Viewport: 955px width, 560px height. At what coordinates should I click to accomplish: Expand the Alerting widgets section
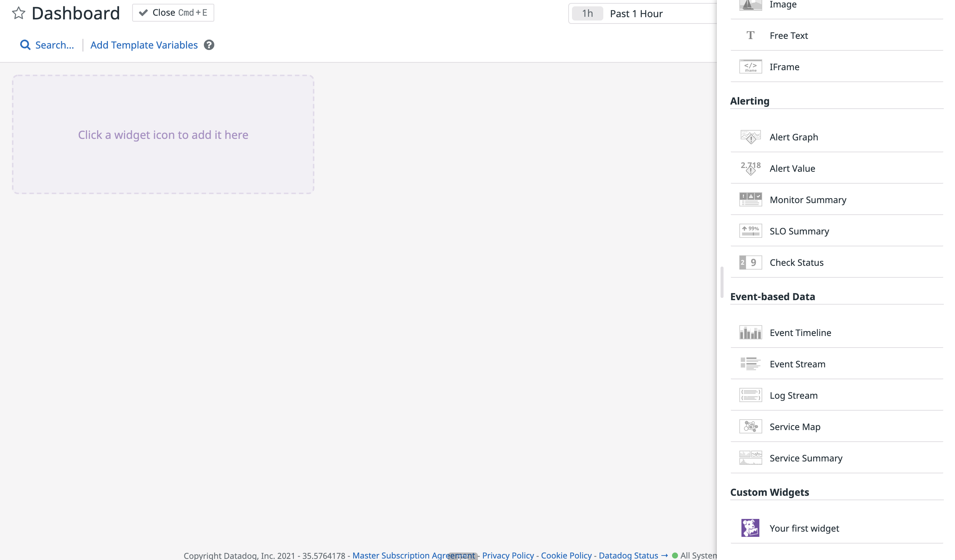tap(750, 101)
